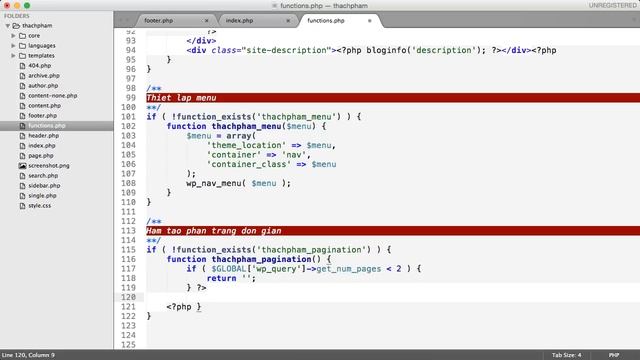Click the archive.php file icon
Image resolution: width=640 pixels, height=360 pixels.
(22, 76)
